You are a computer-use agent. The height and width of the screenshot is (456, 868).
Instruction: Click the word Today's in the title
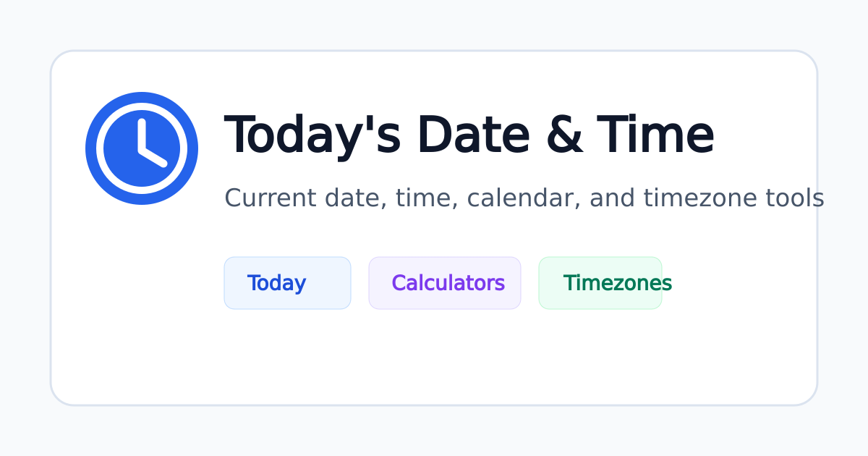[312, 136]
